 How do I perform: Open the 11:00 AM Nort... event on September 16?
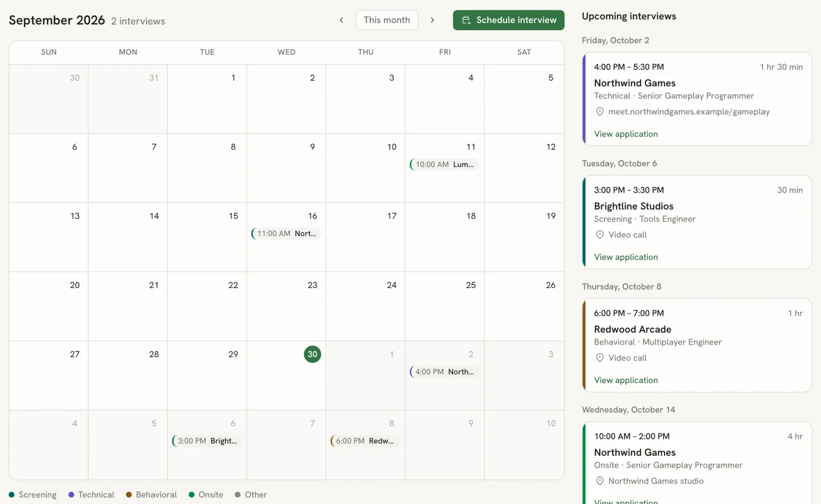[286, 233]
